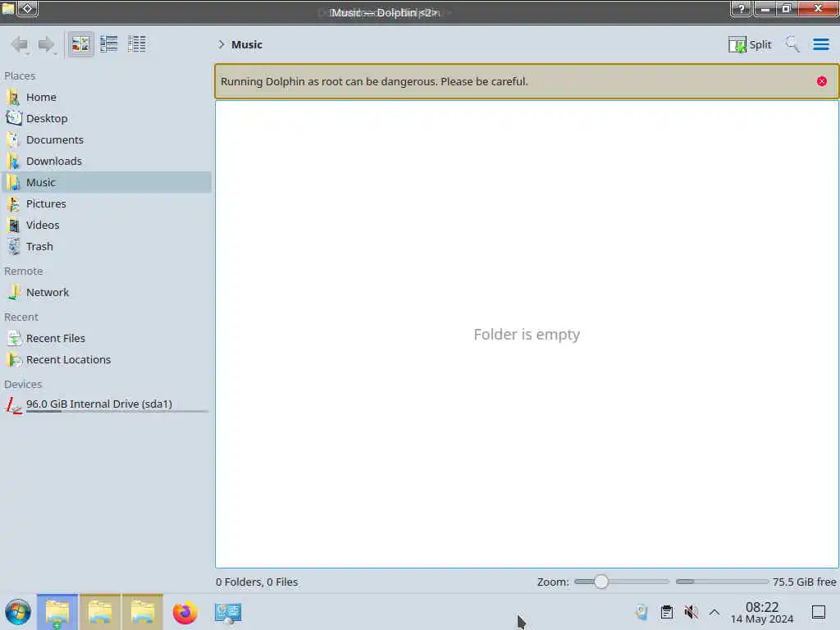The image size is (840, 630).
Task: Dismiss the root warning message
Action: coord(822,81)
